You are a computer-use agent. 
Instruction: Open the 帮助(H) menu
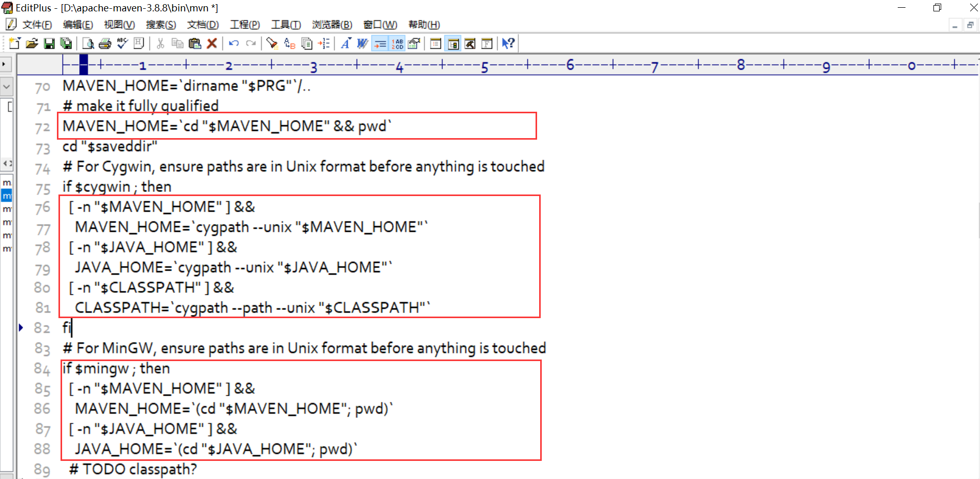click(424, 25)
